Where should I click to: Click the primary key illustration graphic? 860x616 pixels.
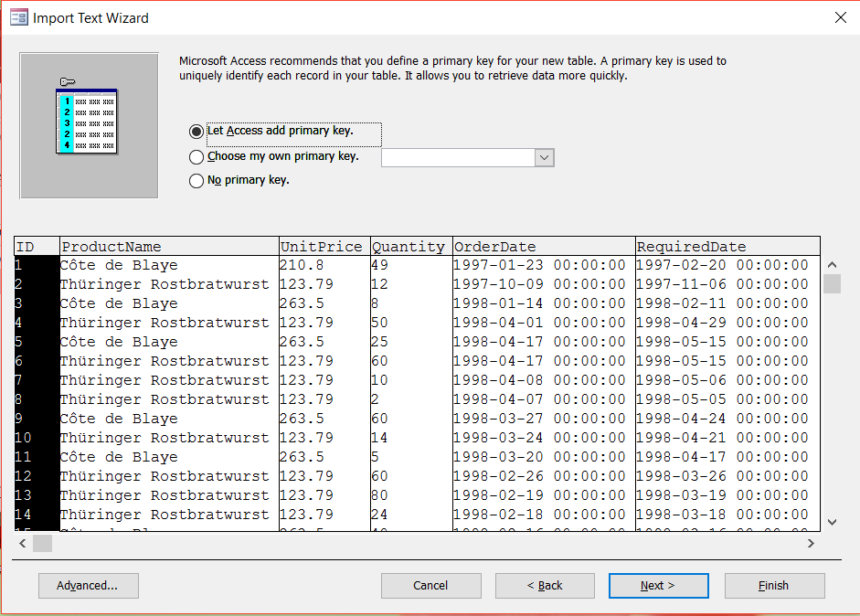[x=88, y=125]
